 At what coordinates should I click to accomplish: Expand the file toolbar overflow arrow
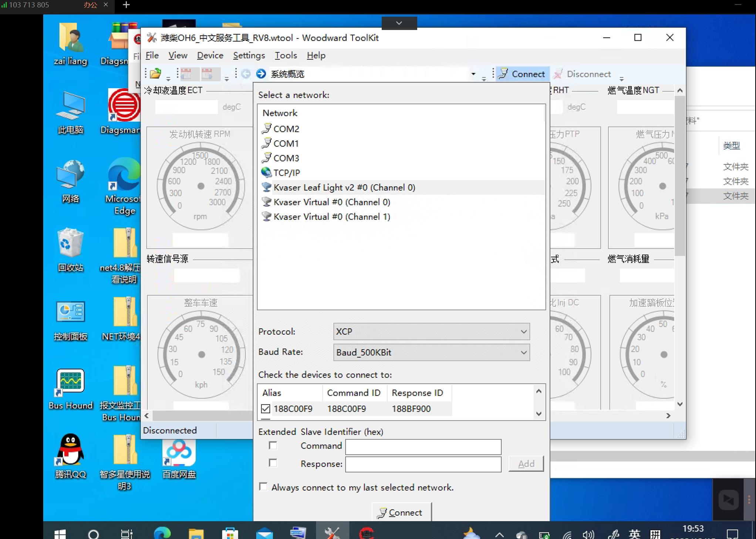click(168, 78)
